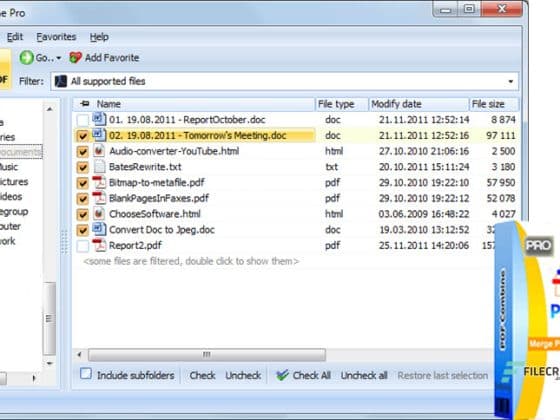
Task: Open the Go button dropdown arrow
Action: [59, 58]
